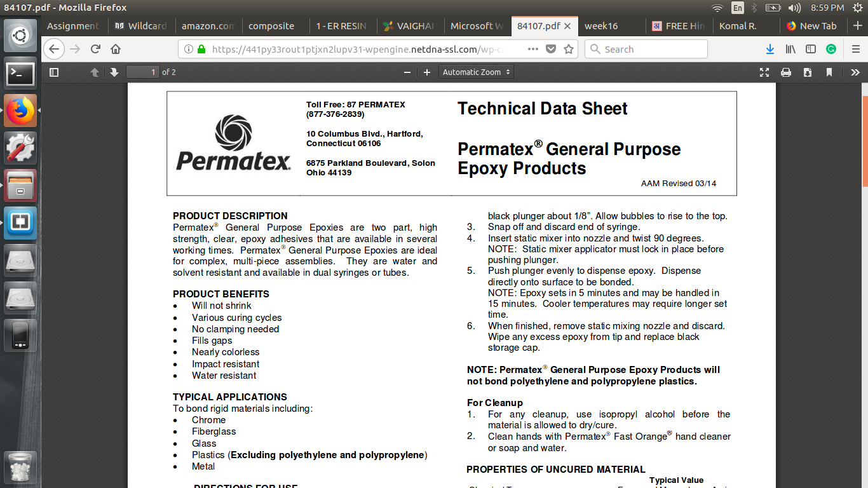Open the battery status indicator
Image resolution: width=868 pixels, height=488 pixels.
point(773,8)
